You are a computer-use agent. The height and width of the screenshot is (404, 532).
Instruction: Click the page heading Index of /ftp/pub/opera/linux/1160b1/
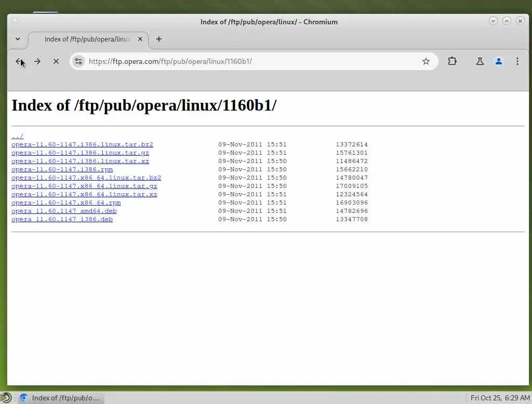tap(144, 105)
